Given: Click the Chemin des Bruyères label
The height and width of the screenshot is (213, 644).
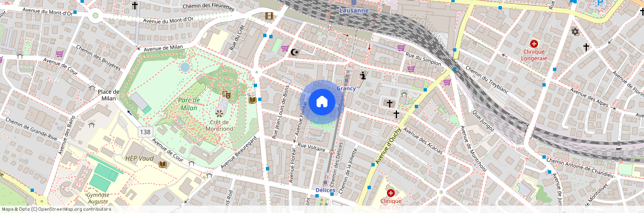Looking at the screenshot, I should click(x=99, y=58).
